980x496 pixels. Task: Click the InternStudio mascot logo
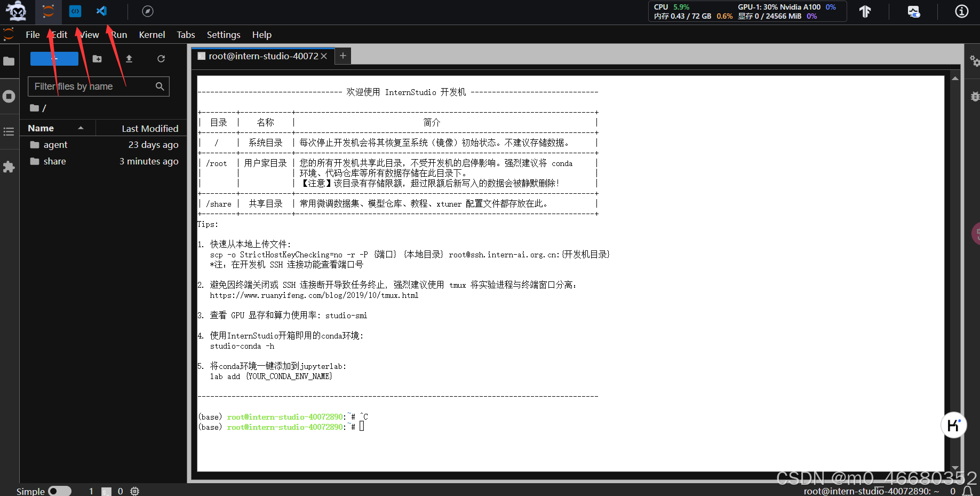(x=16, y=11)
